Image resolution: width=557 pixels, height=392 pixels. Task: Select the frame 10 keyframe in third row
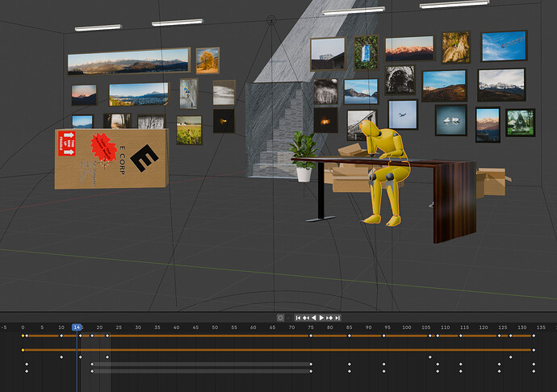point(61,357)
